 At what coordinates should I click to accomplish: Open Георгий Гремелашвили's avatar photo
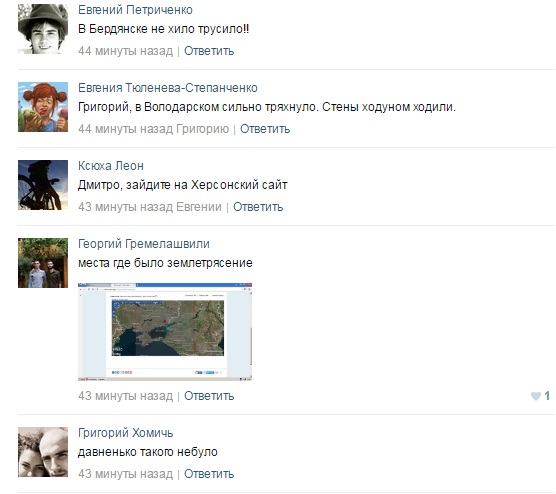click(x=43, y=263)
